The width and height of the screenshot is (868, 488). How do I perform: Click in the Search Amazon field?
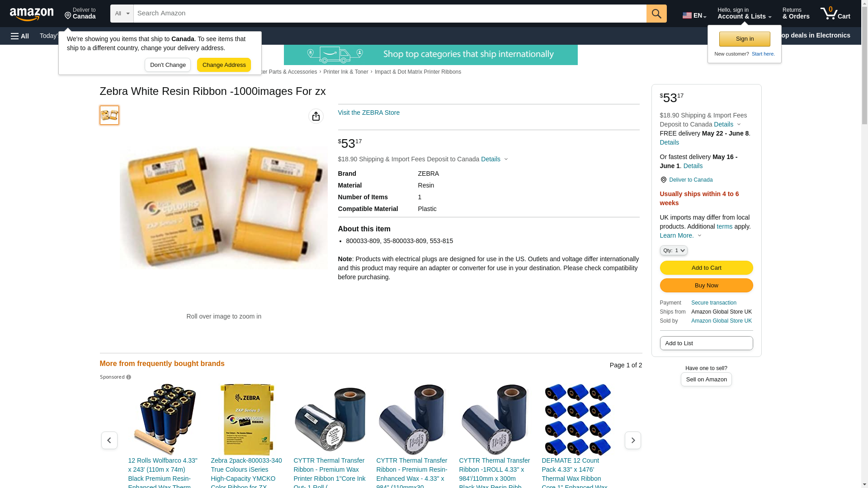pos(390,14)
